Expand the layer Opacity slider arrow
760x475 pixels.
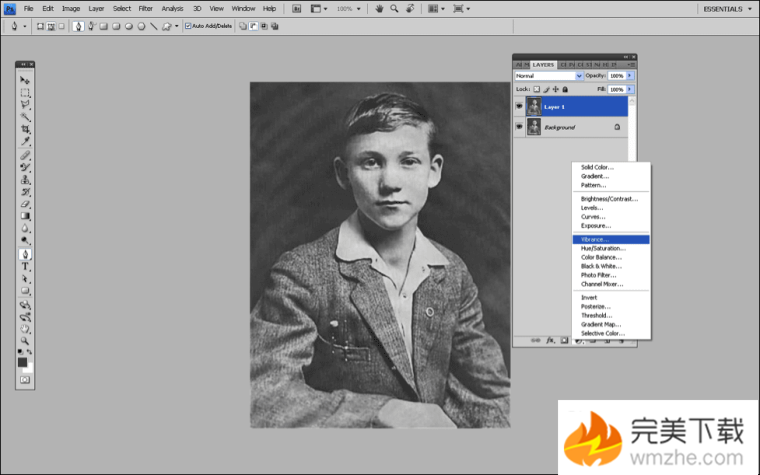pos(630,76)
